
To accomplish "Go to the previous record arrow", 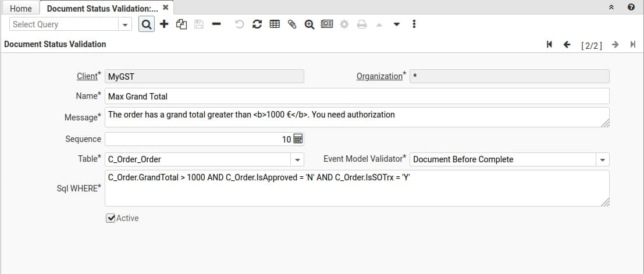I will pos(567,45).
